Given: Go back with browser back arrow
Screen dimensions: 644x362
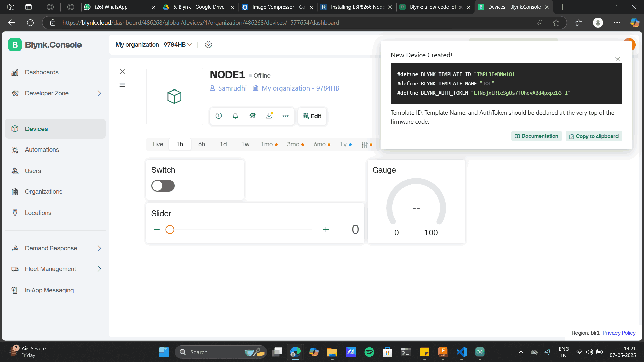Looking at the screenshot, I should (x=12, y=23).
